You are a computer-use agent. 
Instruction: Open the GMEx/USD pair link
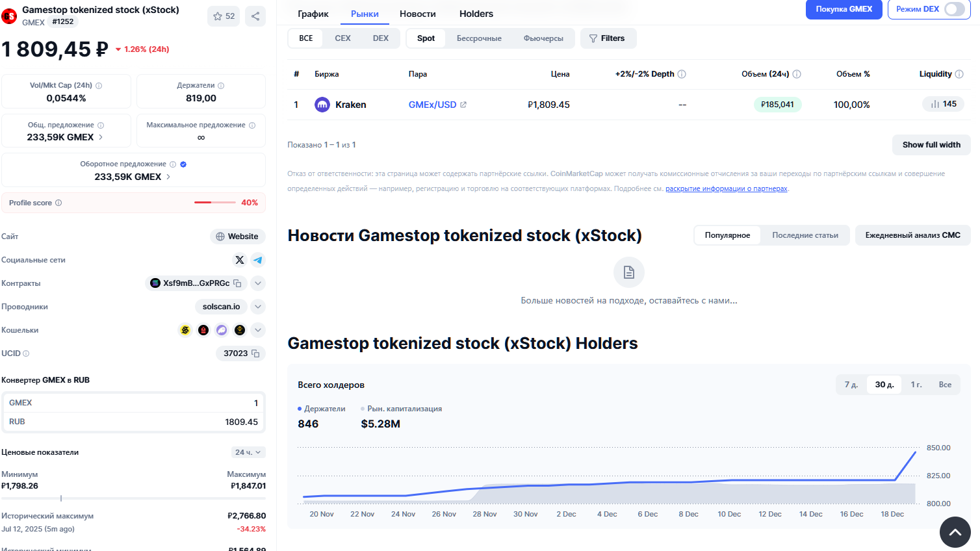[x=432, y=105]
